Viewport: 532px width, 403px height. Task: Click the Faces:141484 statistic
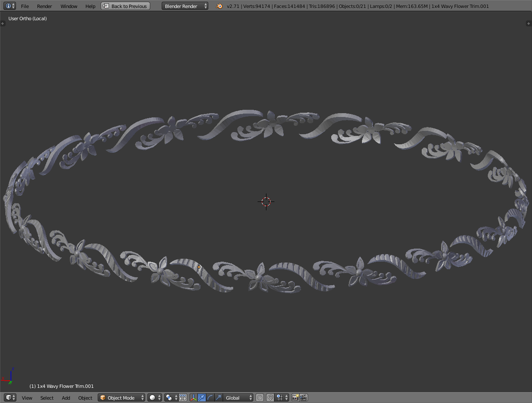pos(289,6)
